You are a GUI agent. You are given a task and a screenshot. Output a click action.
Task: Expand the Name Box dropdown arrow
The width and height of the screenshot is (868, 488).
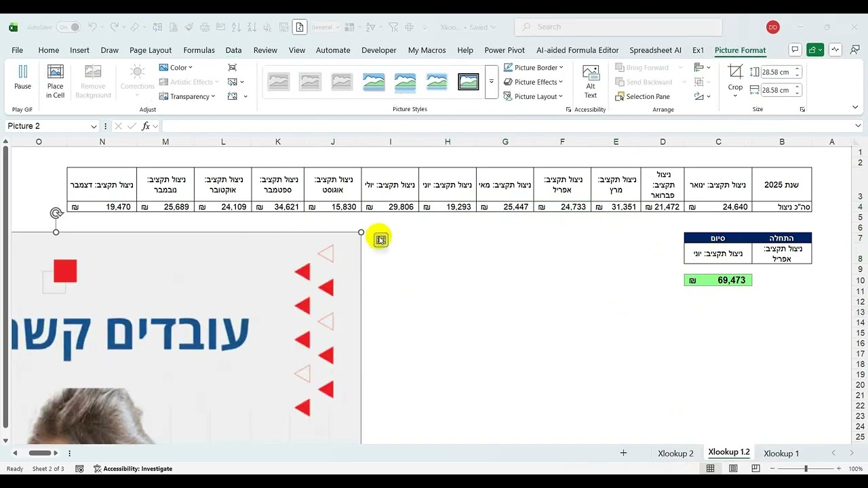[94, 126]
